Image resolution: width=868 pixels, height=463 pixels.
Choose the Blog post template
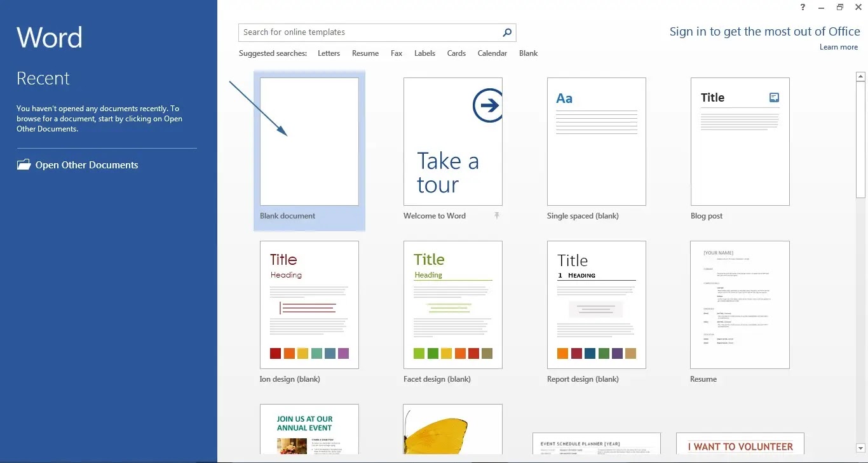click(740, 142)
